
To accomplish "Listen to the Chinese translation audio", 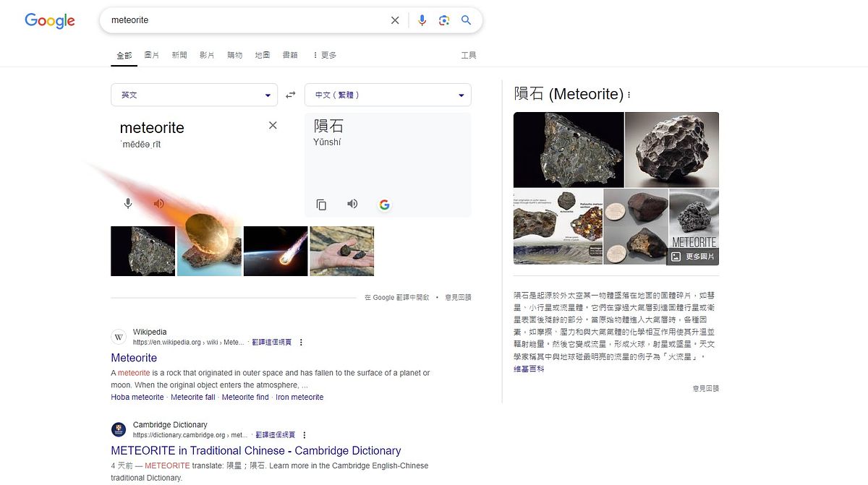I will [x=352, y=204].
